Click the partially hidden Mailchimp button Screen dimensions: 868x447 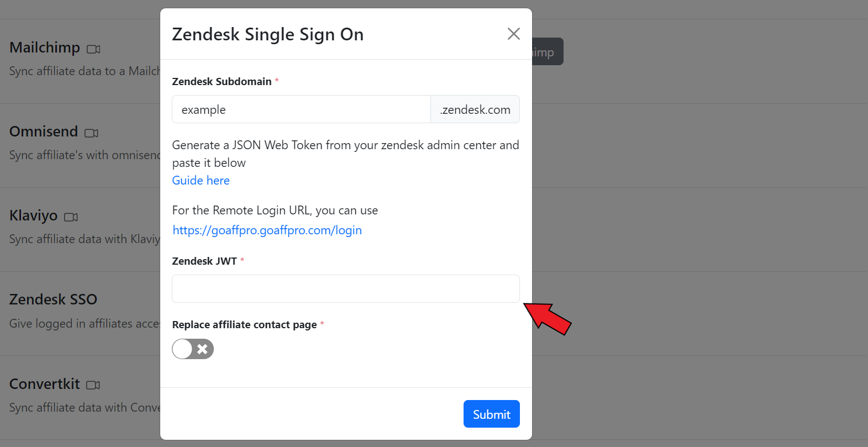click(548, 51)
